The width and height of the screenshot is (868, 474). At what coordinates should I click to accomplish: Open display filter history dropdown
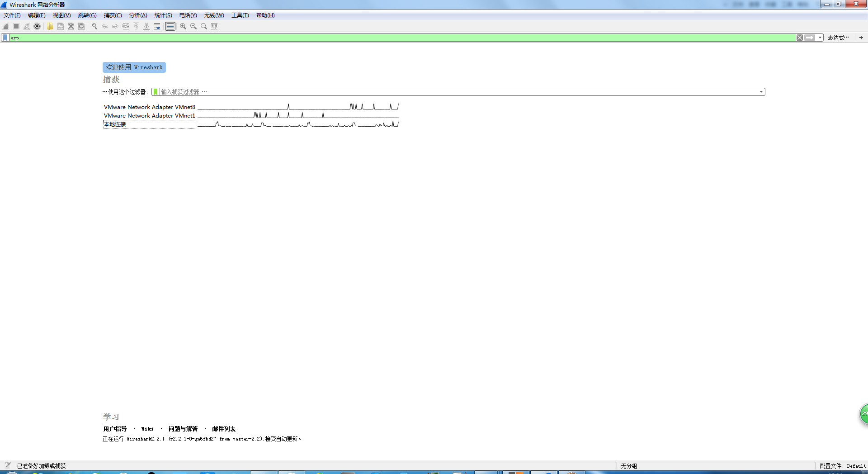(x=820, y=38)
